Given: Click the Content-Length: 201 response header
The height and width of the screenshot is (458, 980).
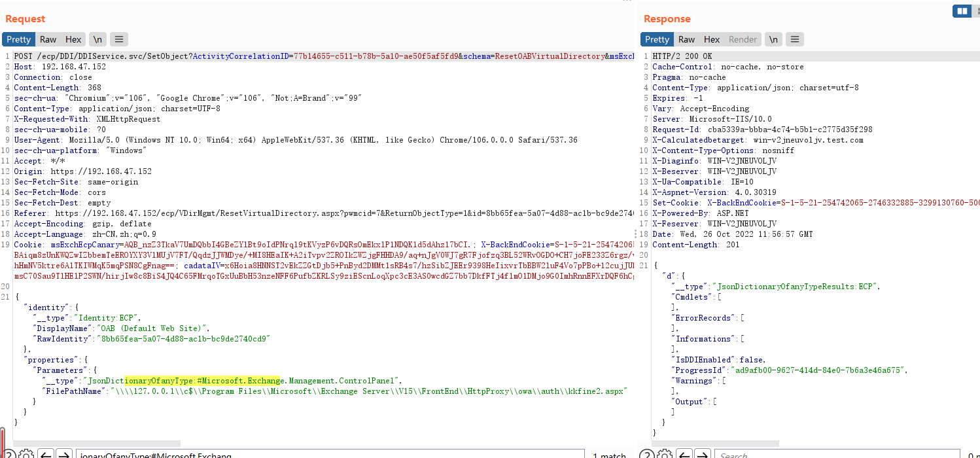Looking at the screenshot, I should (695, 245).
